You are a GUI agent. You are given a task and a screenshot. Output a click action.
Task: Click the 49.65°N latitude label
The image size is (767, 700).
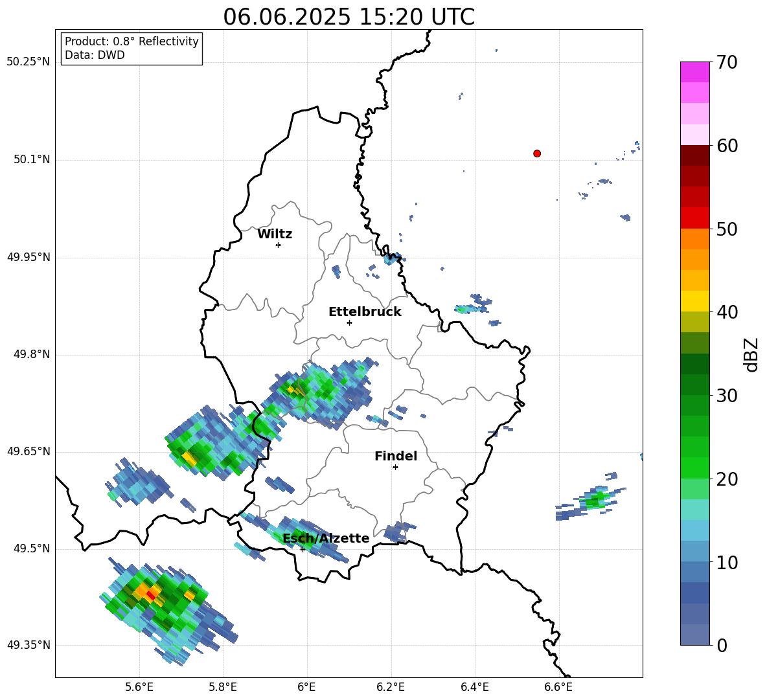[x=28, y=451]
